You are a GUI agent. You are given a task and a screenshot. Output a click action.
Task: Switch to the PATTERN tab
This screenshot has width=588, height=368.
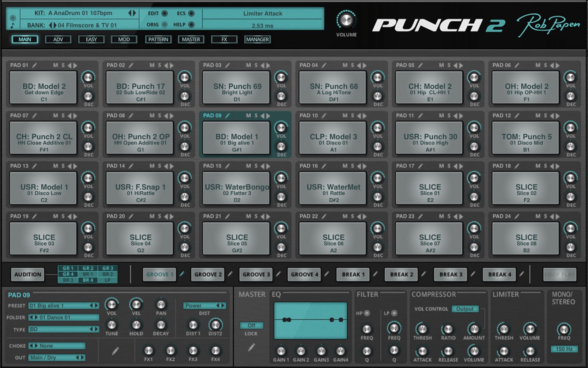158,39
